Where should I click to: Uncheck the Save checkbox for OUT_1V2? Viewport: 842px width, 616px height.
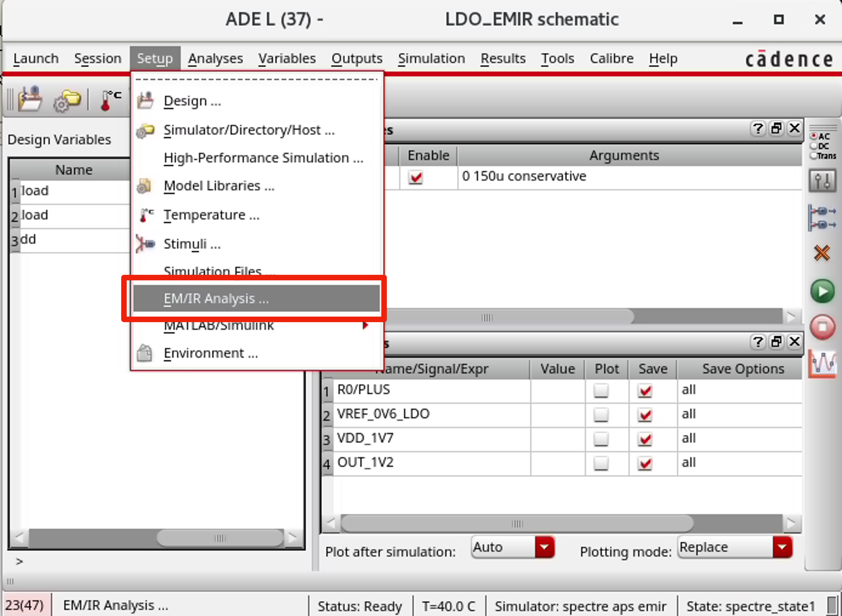pos(645,463)
